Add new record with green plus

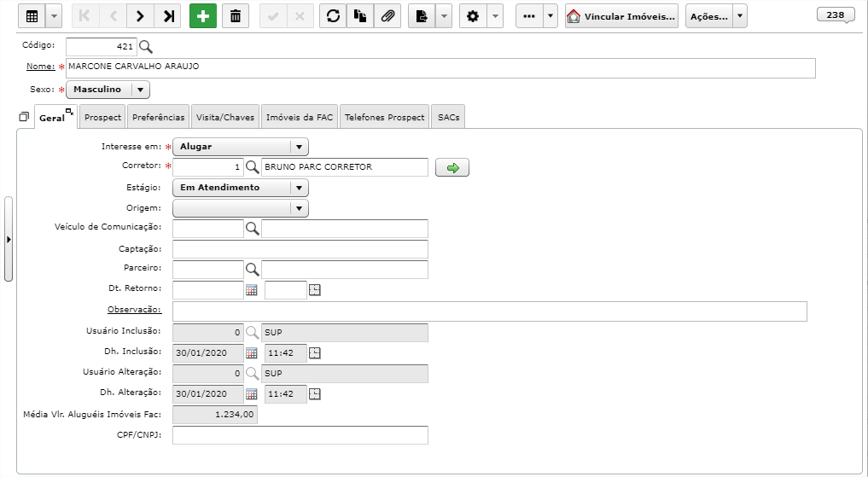(x=203, y=16)
